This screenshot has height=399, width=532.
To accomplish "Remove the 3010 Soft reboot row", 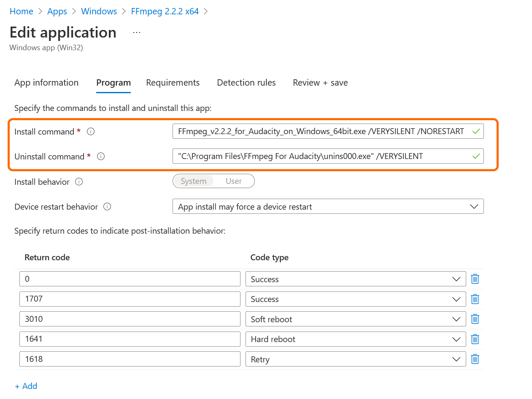I will pyautogui.click(x=475, y=319).
